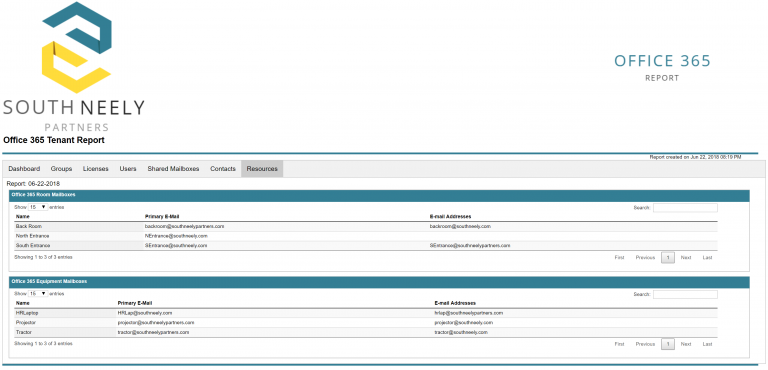Viewport: 768px width, 370px height.
Task: Select the Resources tab
Action: tap(262, 169)
